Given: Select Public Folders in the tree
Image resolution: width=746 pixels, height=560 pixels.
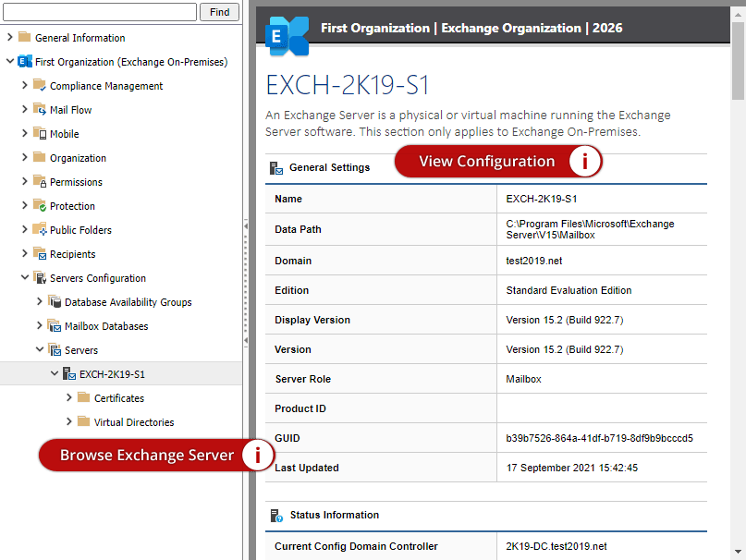Looking at the screenshot, I should coord(80,230).
